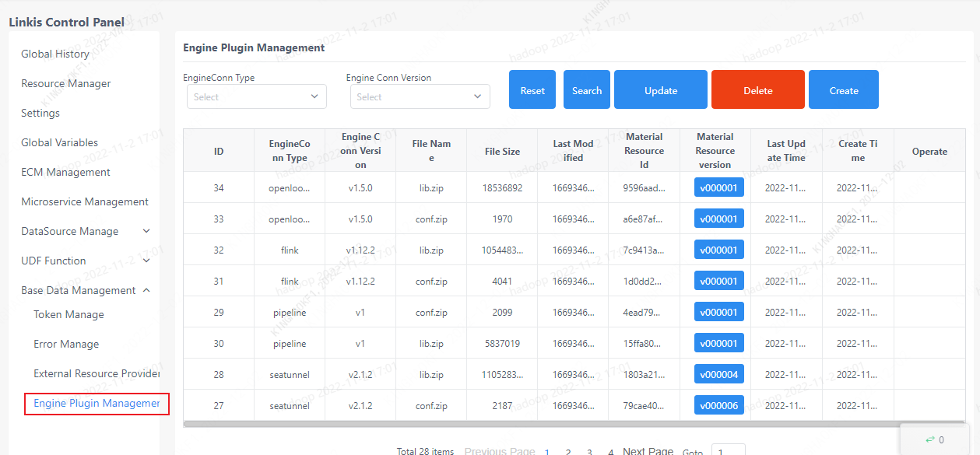
Task: Click the Goto page number input field
Action: pos(729,452)
